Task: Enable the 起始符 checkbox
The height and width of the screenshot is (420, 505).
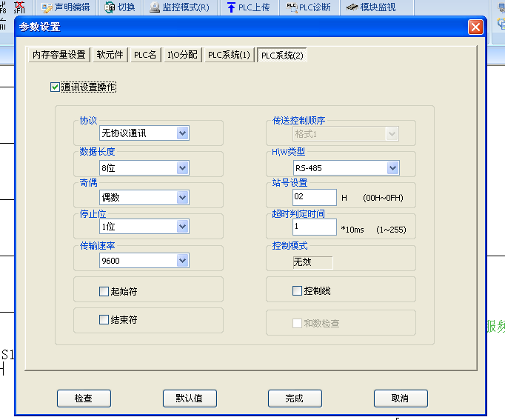Action: 104,291
